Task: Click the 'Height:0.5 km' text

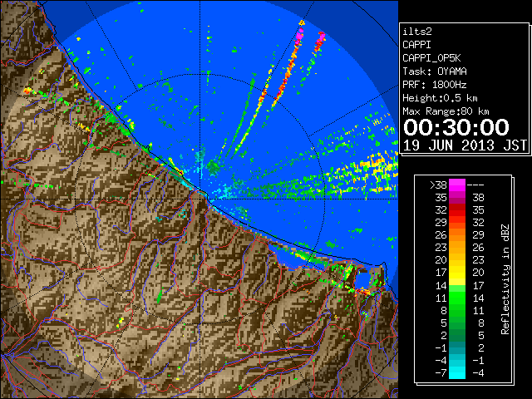Action: click(440, 98)
